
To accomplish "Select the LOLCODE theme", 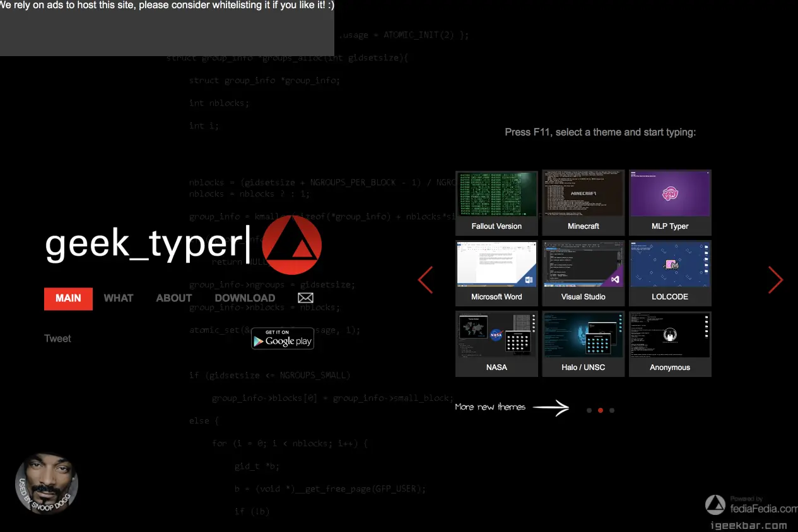I will point(670,274).
